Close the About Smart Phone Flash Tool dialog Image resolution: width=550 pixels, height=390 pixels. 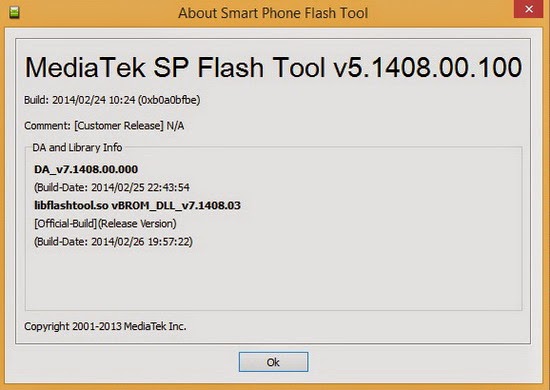[x=529, y=9]
